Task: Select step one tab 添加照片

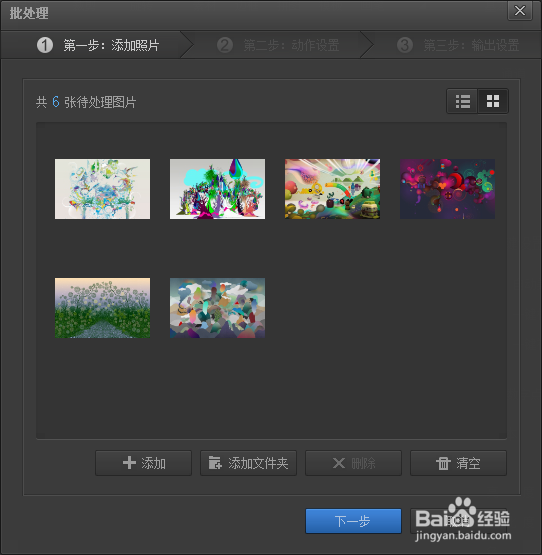Action: click(98, 45)
